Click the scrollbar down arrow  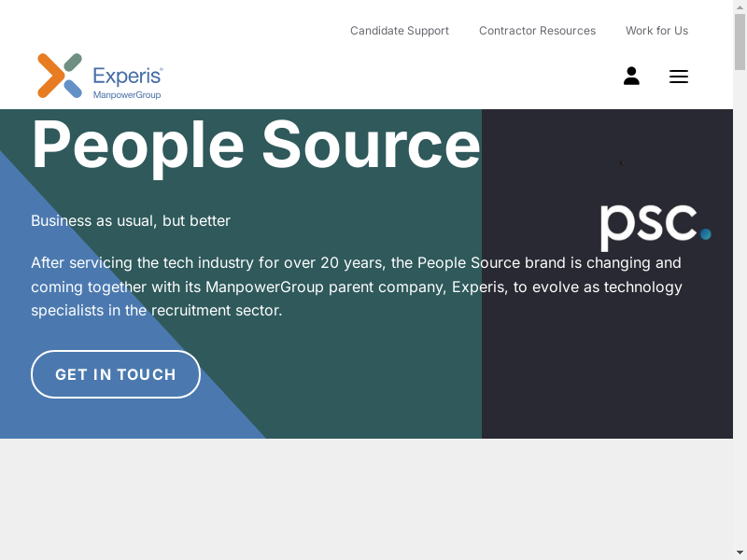[x=740, y=553]
